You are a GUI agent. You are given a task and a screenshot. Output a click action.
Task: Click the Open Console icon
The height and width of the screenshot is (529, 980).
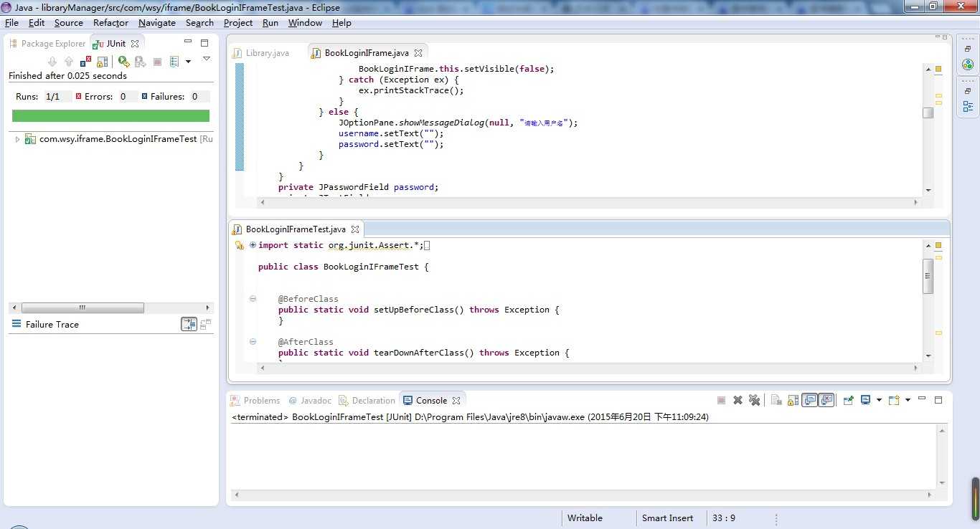pyautogui.click(x=894, y=400)
